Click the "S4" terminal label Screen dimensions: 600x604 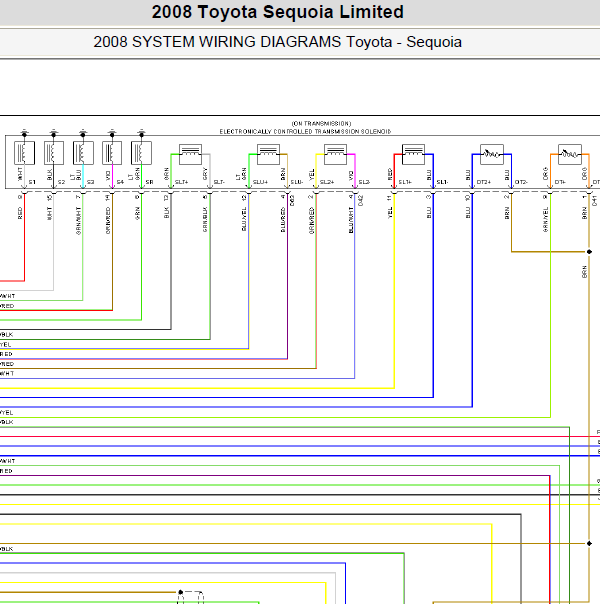point(120,182)
